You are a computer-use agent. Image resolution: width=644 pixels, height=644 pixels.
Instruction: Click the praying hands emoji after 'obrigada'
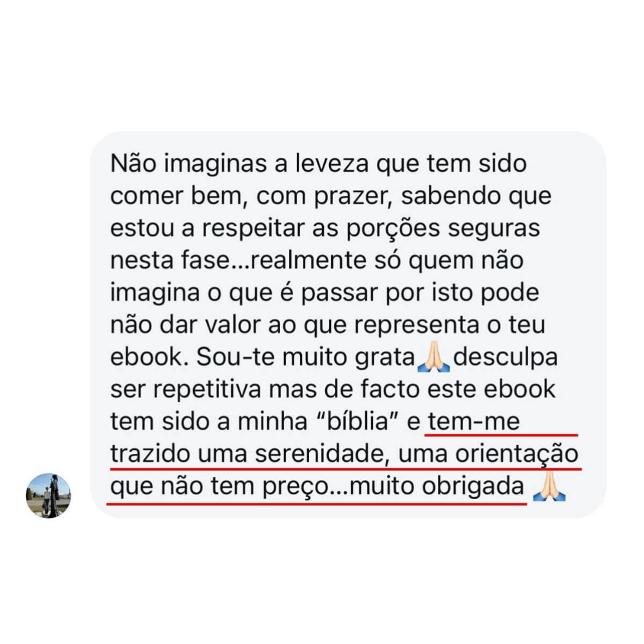click(x=549, y=486)
